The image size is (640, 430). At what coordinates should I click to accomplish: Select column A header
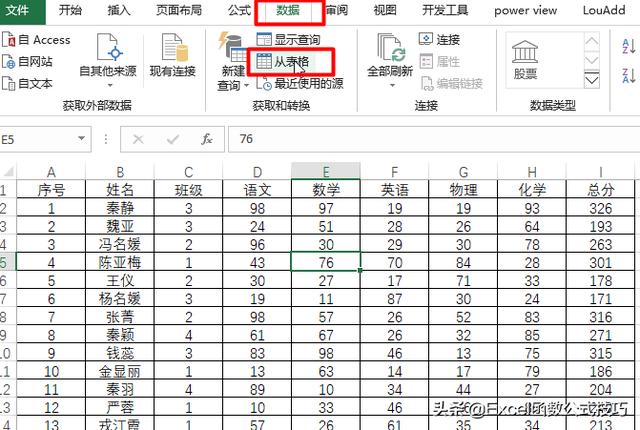pyautogui.click(x=51, y=171)
